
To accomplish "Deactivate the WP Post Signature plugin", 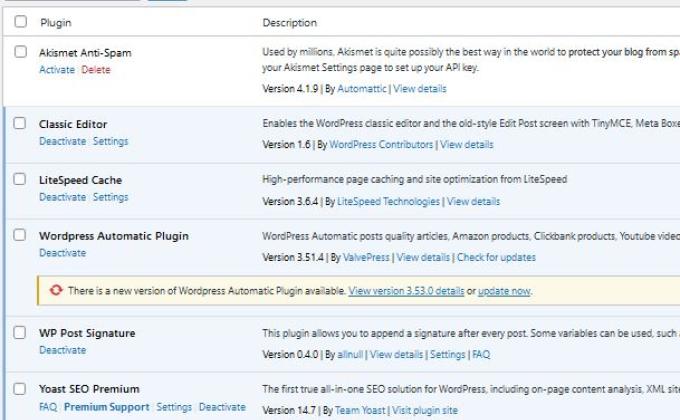I will pyautogui.click(x=62, y=350).
